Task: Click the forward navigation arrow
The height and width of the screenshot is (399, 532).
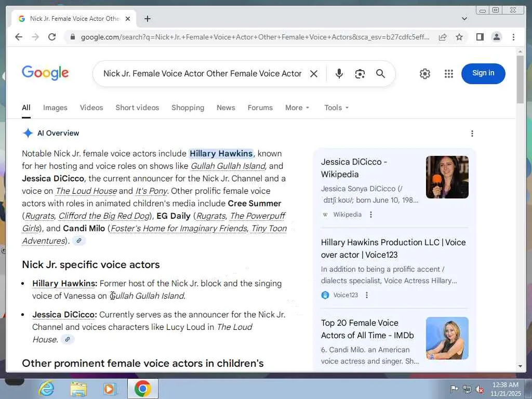Action: click(35, 37)
